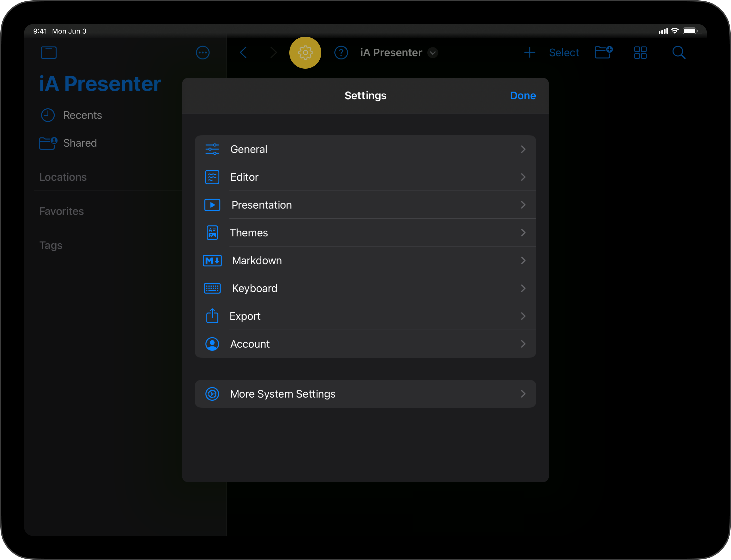Expand the Editor row chevron
This screenshot has height=560, width=731.
(x=523, y=177)
